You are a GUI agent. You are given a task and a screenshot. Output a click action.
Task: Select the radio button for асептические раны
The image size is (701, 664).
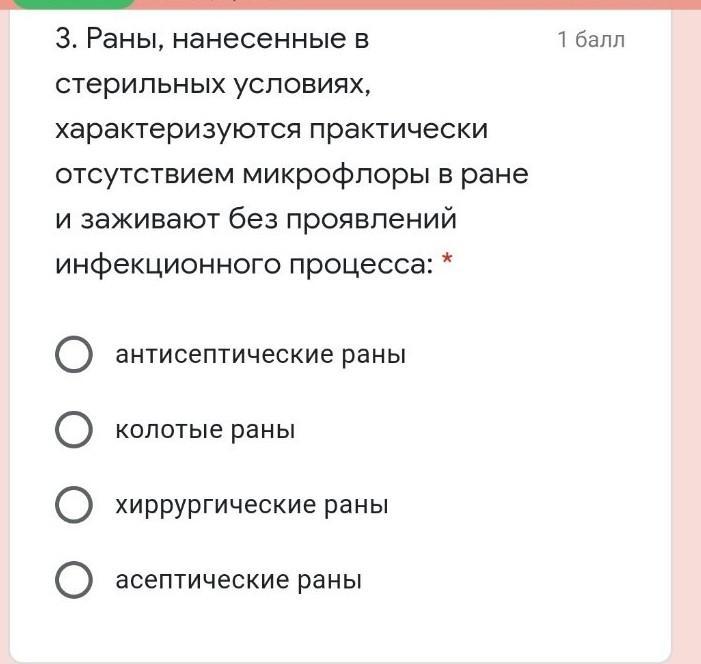(x=74, y=580)
